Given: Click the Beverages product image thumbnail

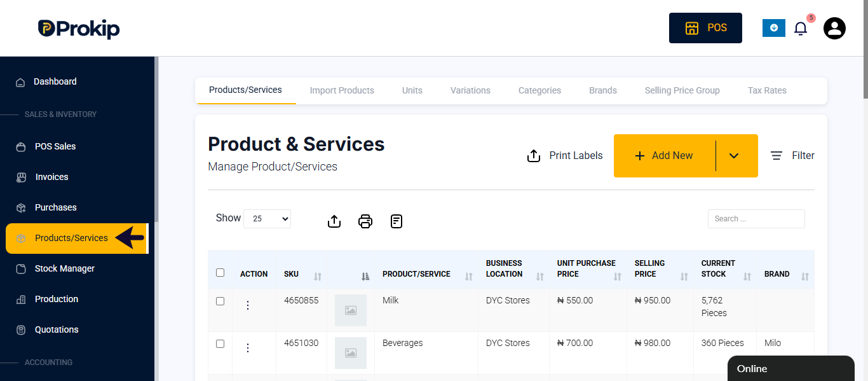Looking at the screenshot, I should [x=351, y=353].
